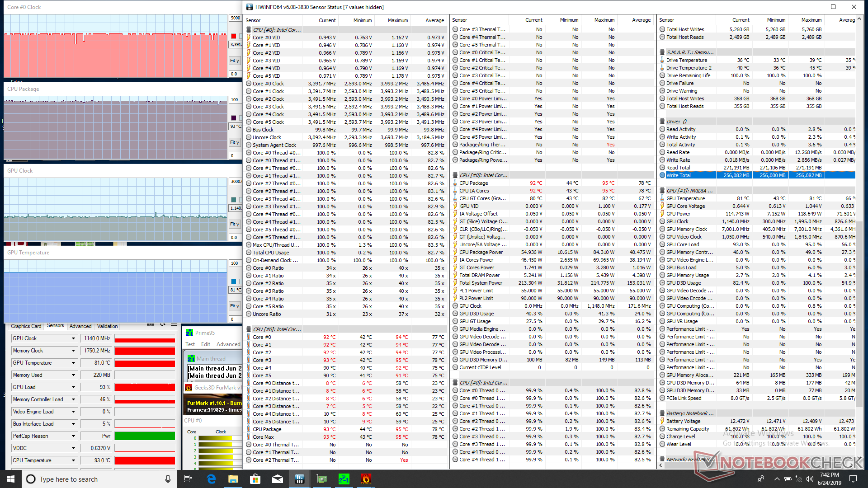Open Microsoft Edge from the taskbar

coord(211,479)
